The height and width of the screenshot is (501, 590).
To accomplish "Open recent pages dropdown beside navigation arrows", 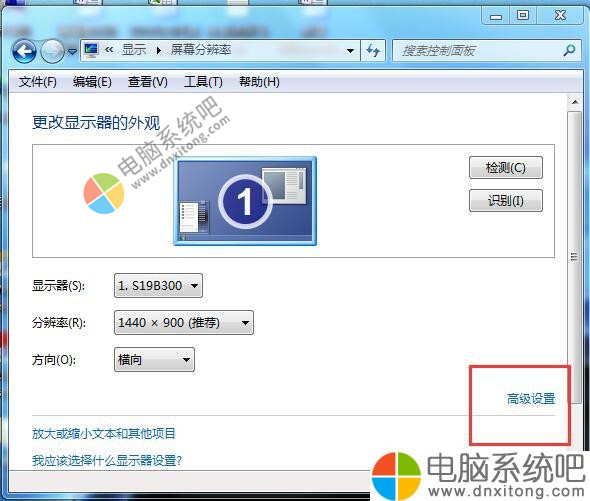I will point(72,51).
